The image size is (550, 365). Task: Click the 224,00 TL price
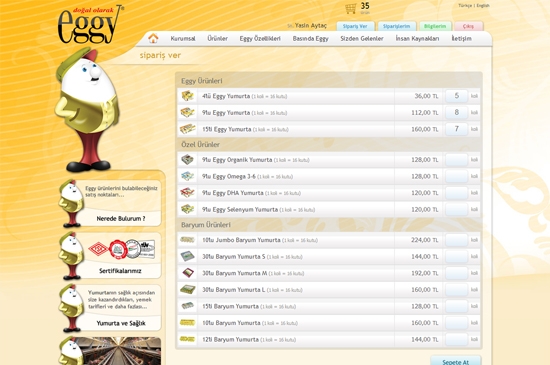425,240
